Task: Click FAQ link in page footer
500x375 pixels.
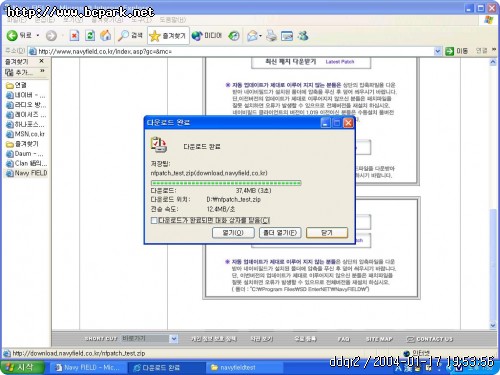Action: 344,339
